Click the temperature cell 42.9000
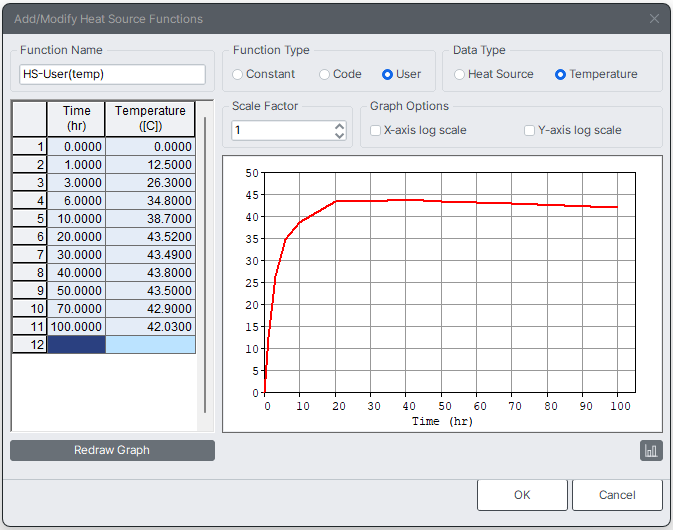673x530 pixels. (x=150, y=309)
